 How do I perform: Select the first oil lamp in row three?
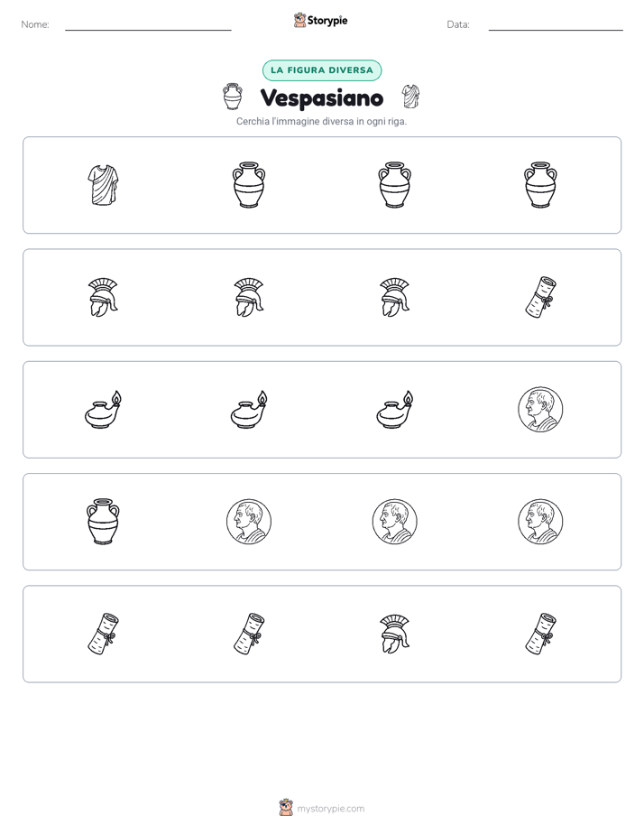pyautogui.click(x=103, y=410)
